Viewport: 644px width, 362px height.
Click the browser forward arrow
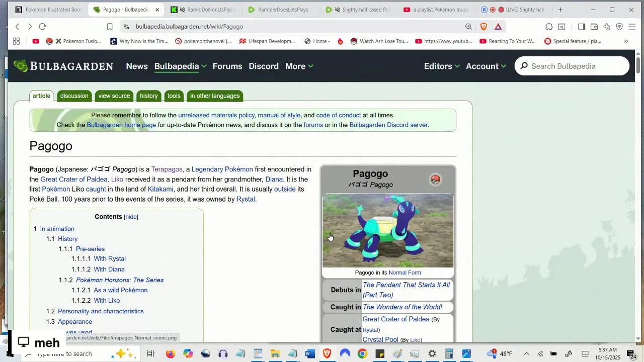click(x=30, y=27)
